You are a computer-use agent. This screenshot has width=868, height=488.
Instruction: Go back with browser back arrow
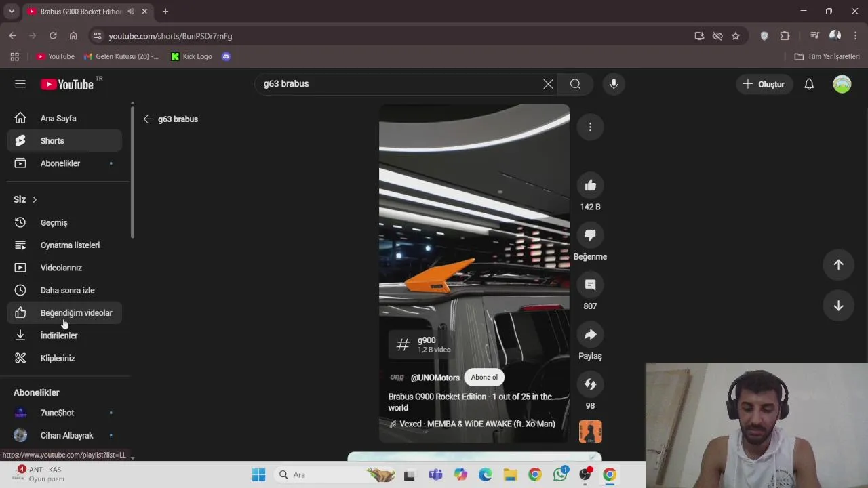pos(12,36)
